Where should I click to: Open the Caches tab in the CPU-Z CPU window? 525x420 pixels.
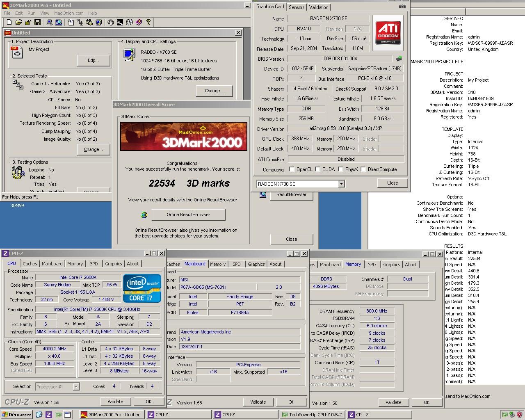(30, 264)
